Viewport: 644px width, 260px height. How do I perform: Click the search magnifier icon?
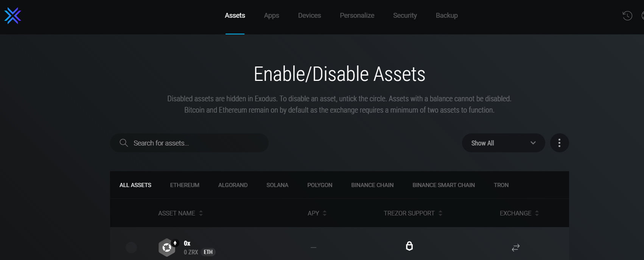(124, 143)
